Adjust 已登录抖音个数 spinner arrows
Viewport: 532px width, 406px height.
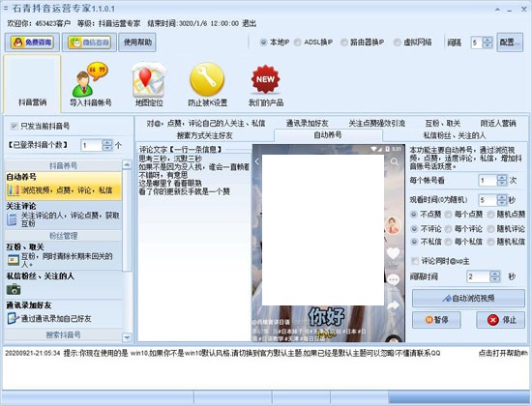point(106,146)
